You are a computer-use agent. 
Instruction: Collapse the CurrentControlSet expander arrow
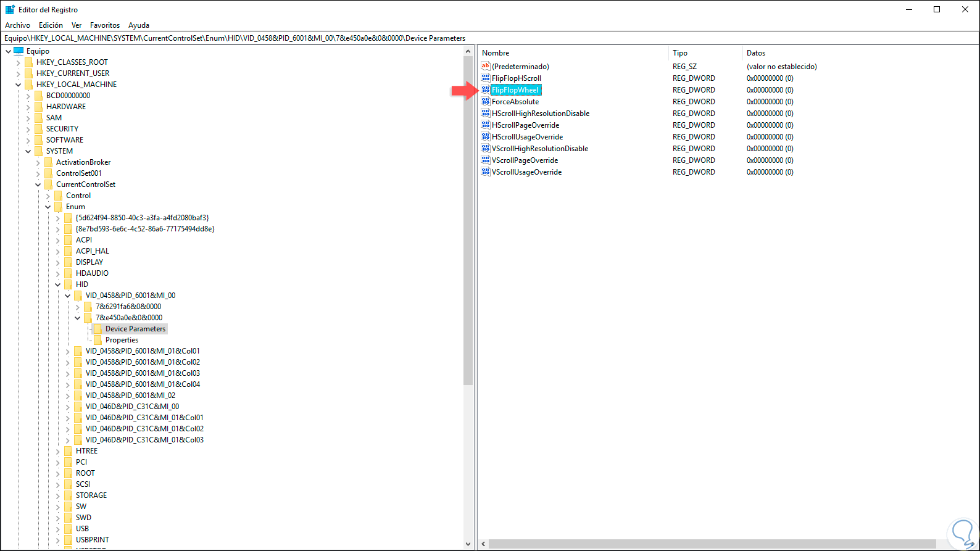tap(38, 184)
